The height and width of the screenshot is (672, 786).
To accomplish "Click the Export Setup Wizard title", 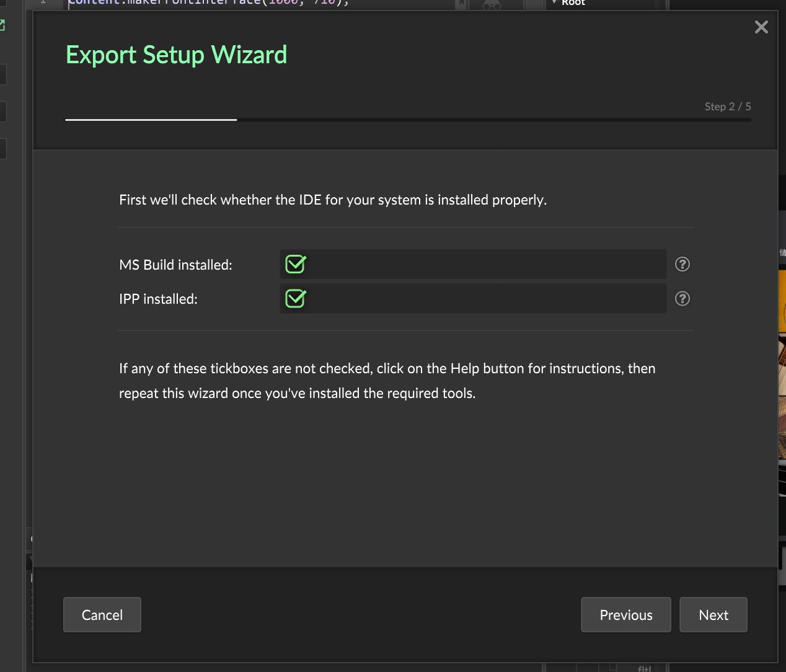I will tap(176, 55).
